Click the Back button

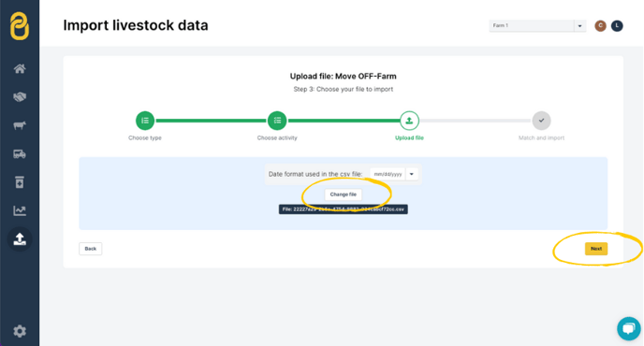point(91,249)
